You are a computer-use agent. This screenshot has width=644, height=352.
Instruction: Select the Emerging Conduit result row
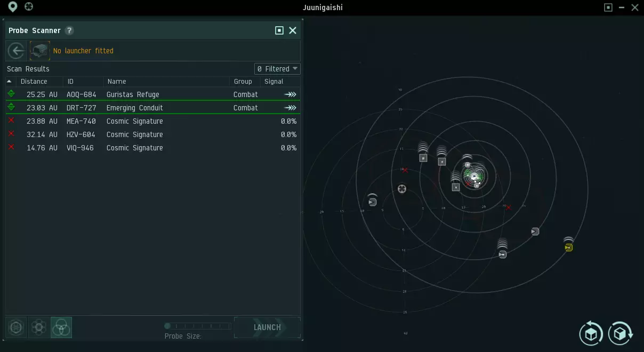153,108
